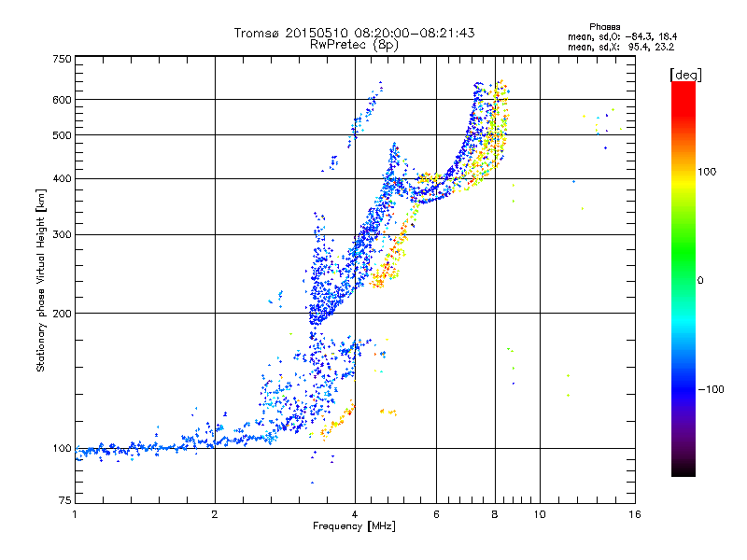Click the x-axis '4' tick label
This screenshot has width=747, height=560.
click(355, 514)
